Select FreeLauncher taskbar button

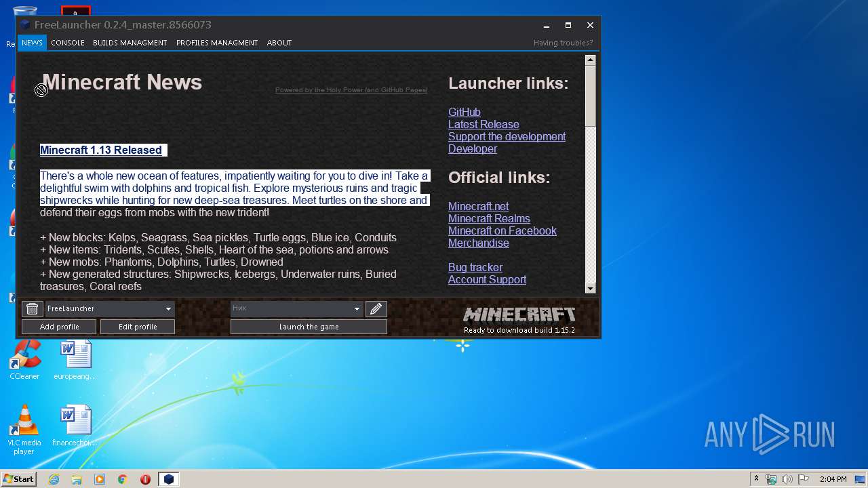(169, 479)
